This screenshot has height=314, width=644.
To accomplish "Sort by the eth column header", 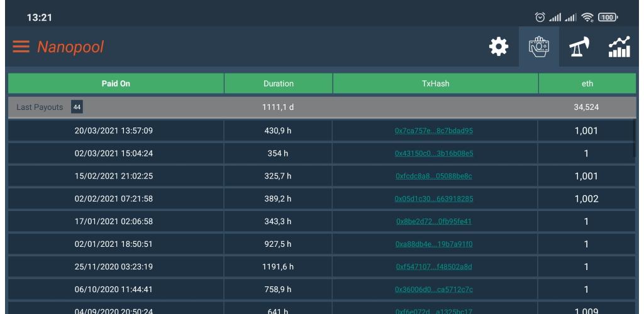I will [x=587, y=84].
